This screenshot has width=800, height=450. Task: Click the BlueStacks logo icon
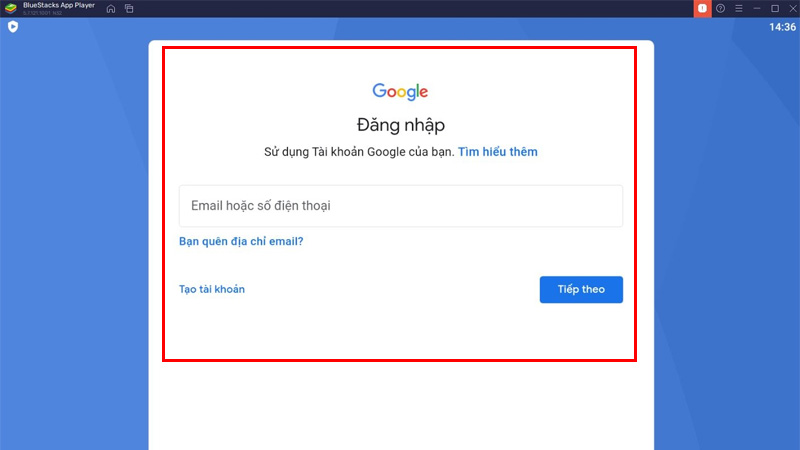(x=11, y=8)
